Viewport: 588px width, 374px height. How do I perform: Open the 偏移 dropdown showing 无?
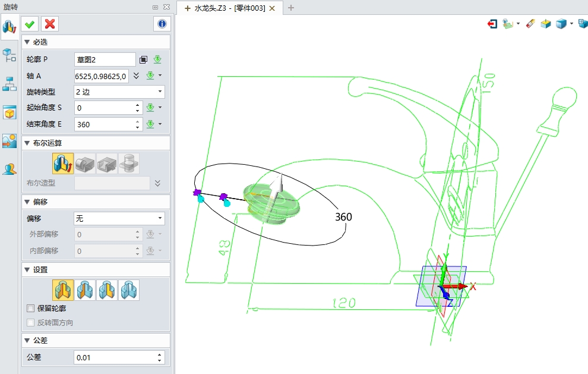(x=119, y=219)
